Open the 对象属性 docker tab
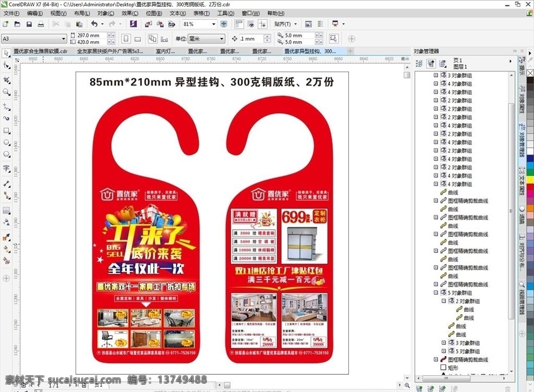This screenshot has width=534, height=392. tap(521, 100)
